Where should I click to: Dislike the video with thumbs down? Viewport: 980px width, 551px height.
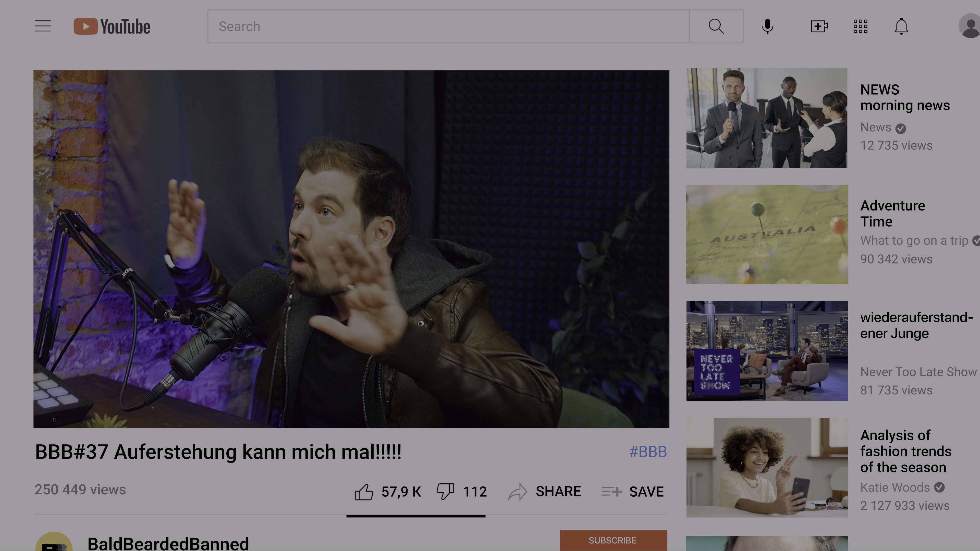click(x=445, y=492)
